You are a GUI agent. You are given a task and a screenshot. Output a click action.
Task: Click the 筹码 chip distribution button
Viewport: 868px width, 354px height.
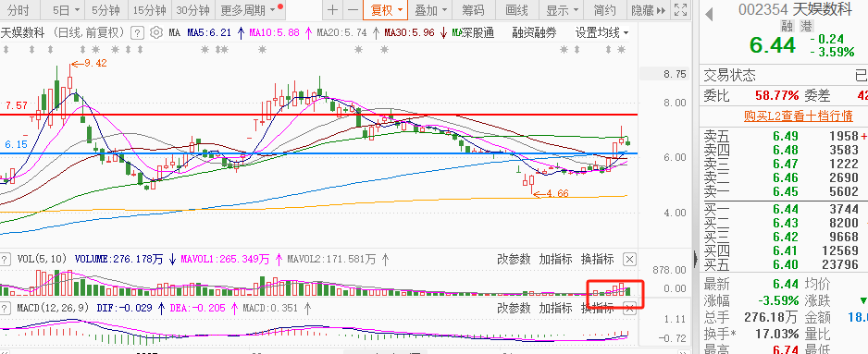[473, 10]
